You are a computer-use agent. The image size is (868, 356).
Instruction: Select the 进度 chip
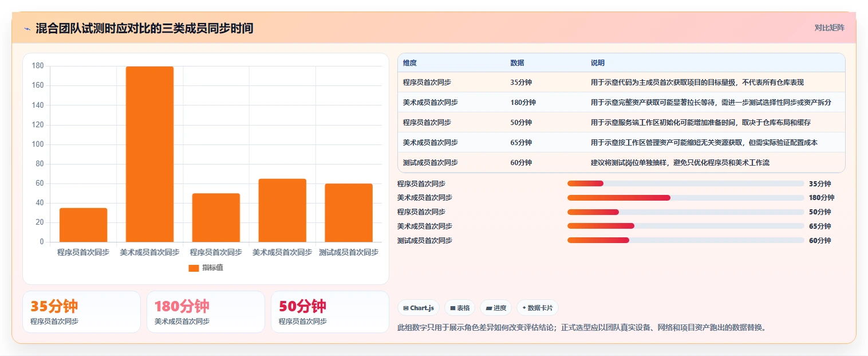496,308
